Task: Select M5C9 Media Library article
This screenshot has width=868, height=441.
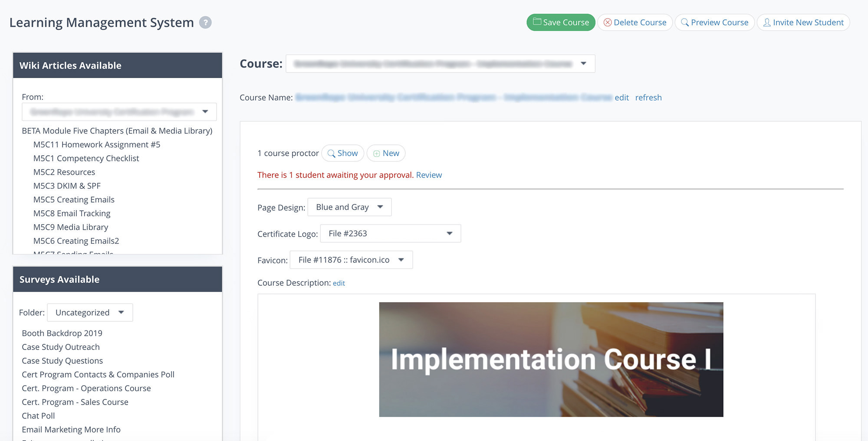Action: click(x=71, y=227)
